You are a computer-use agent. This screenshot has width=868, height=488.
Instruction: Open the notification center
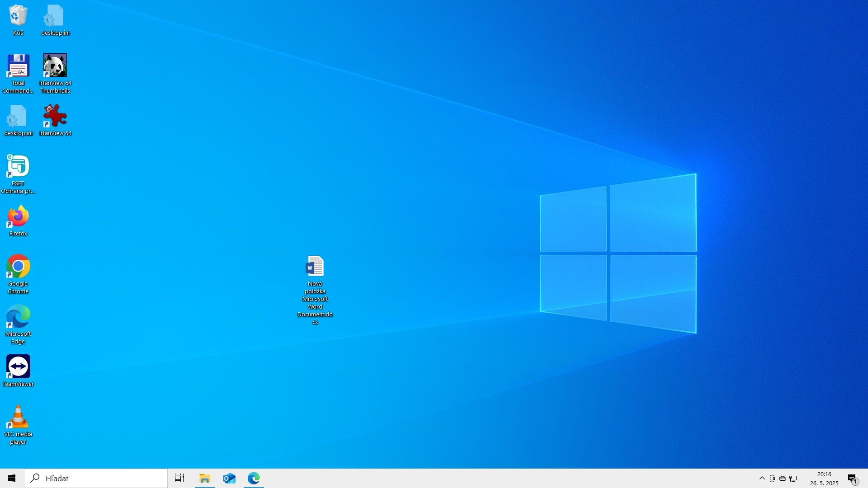pyautogui.click(x=853, y=478)
